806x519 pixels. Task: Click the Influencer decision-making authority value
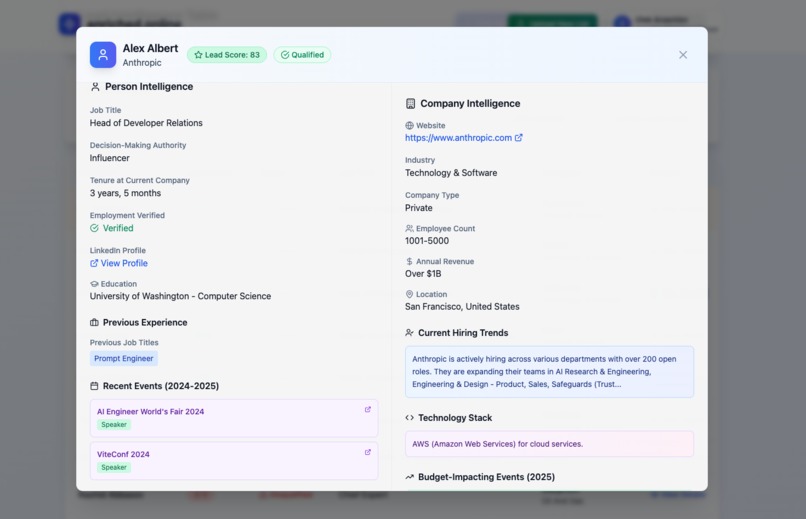click(x=109, y=158)
